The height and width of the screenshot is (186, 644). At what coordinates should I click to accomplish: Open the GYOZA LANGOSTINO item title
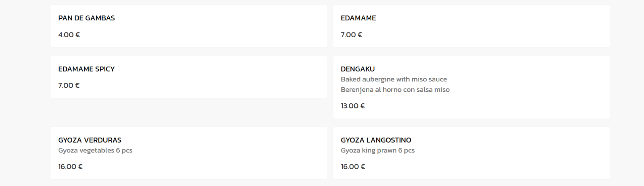pos(376,140)
